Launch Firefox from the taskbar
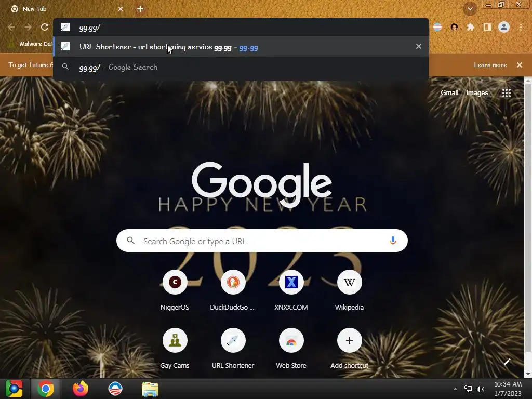Viewport: 532px width, 399px height. pos(81,389)
